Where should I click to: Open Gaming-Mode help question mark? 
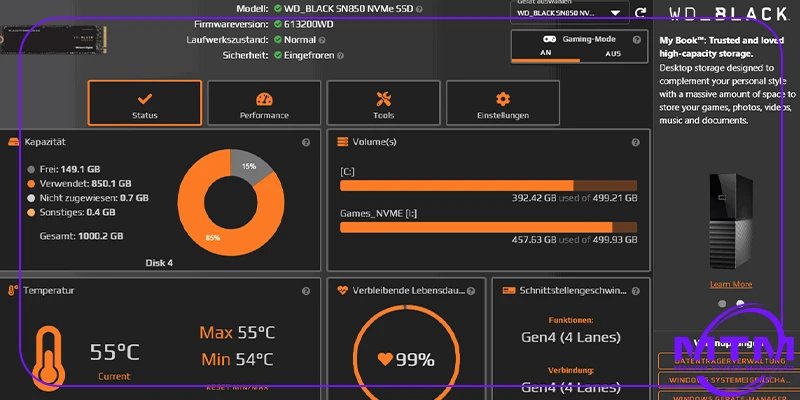click(x=636, y=39)
